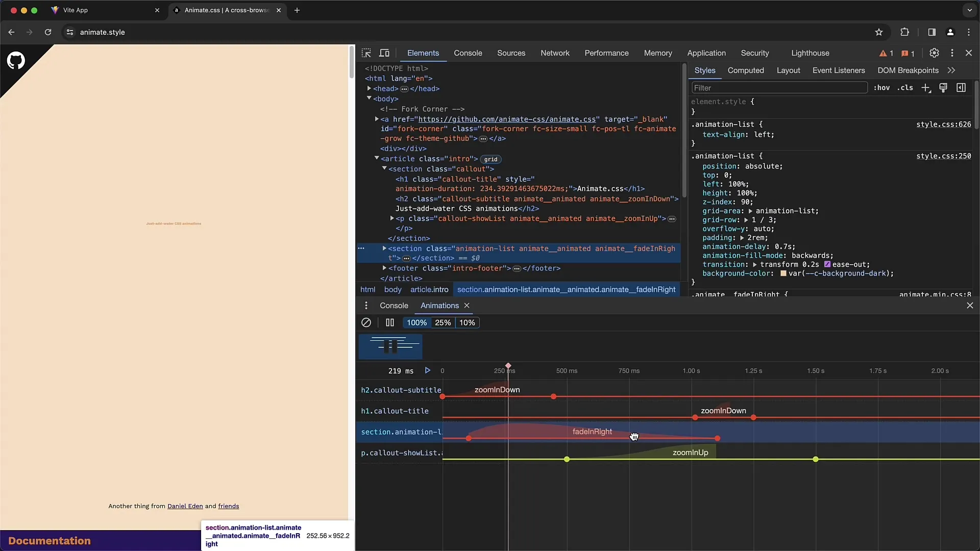Switch to the Computed styles tab
The height and width of the screenshot is (551, 980).
pos(746,70)
